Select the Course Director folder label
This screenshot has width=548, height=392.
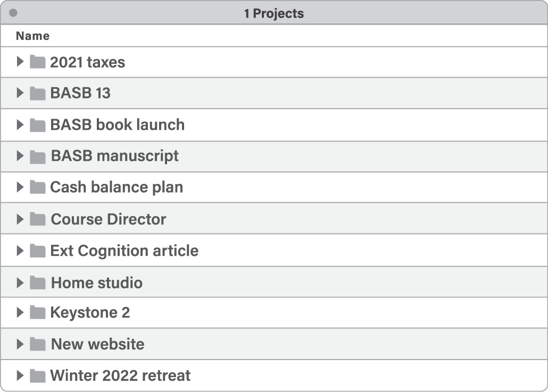(x=109, y=219)
